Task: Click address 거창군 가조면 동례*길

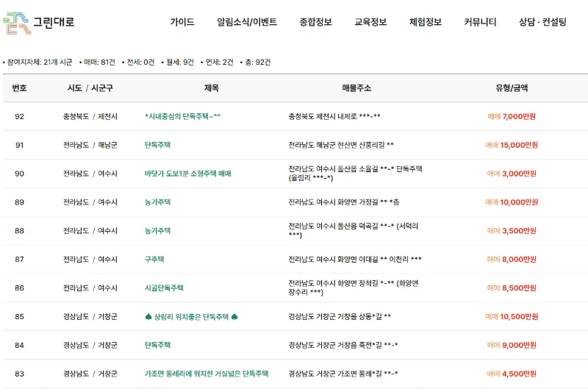Action: [x=343, y=374]
